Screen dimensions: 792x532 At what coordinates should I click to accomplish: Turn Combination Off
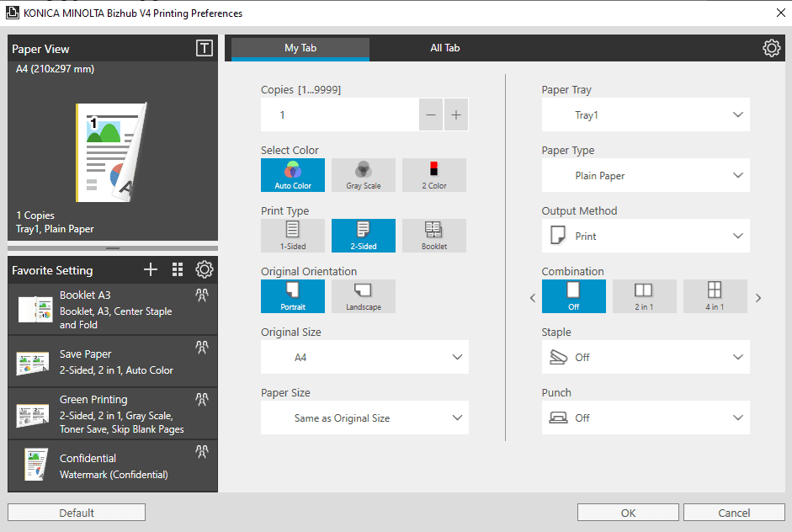tap(574, 296)
